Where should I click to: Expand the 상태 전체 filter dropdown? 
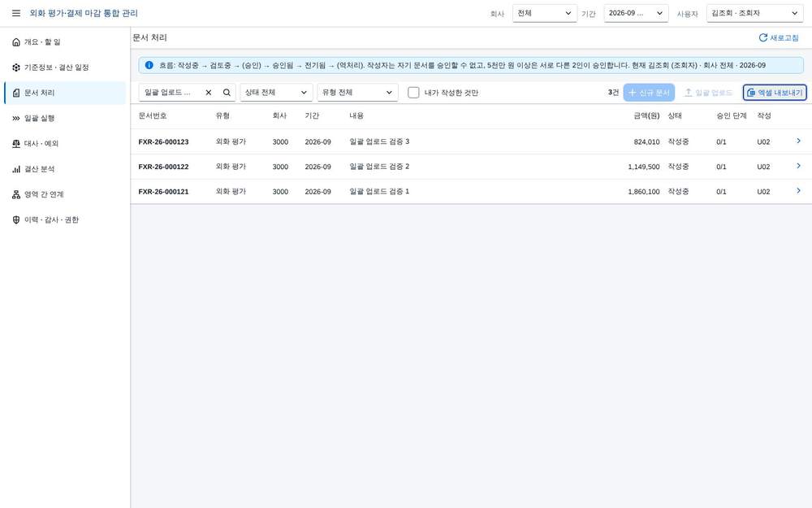tap(277, 93)
